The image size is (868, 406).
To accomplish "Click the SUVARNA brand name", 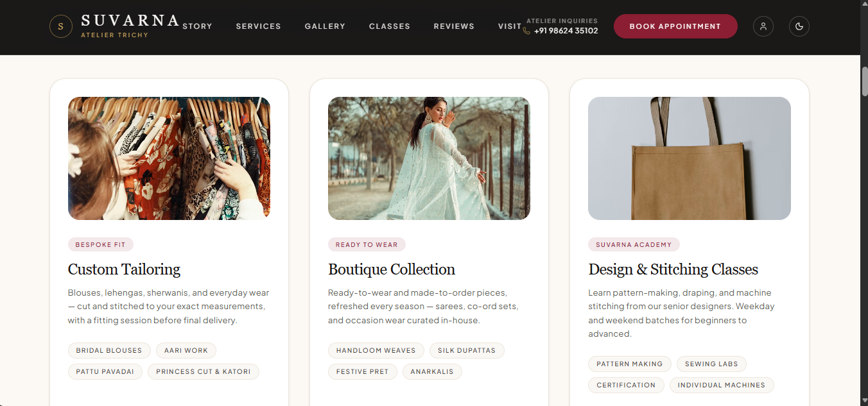I will click(x=130, y=21).
